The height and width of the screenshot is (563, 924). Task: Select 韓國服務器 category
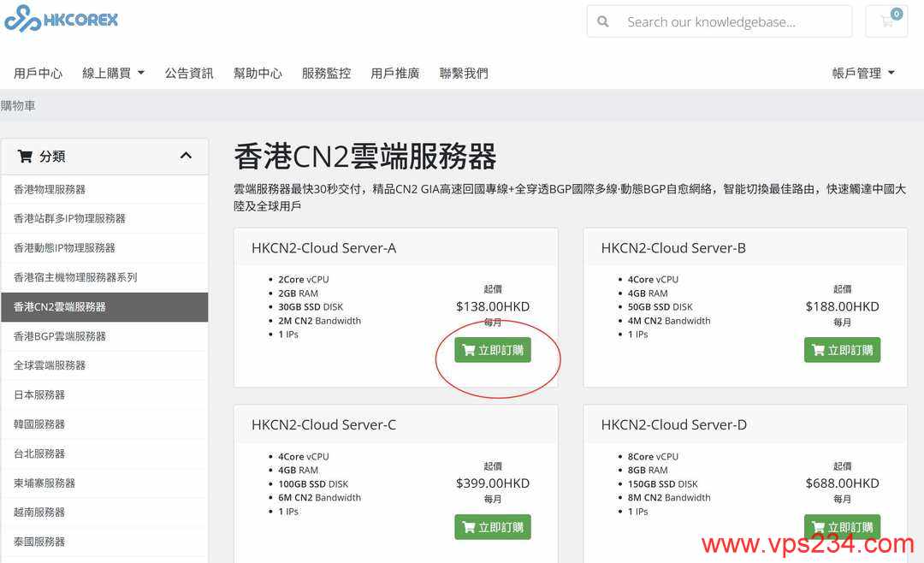(104, 424)
